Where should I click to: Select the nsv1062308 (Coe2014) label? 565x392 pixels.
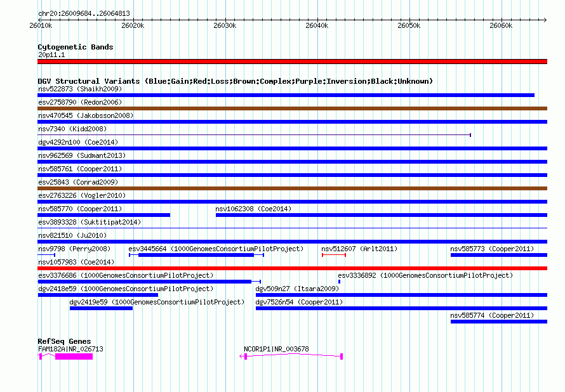tap(253, 209)
